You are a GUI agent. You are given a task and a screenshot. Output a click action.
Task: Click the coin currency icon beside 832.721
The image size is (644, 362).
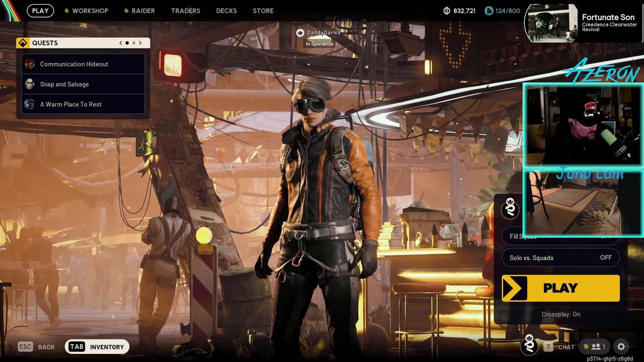446,11
